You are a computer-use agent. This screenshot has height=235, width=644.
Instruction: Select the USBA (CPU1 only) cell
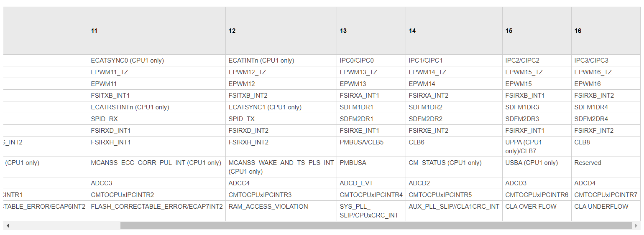point(537,167)
